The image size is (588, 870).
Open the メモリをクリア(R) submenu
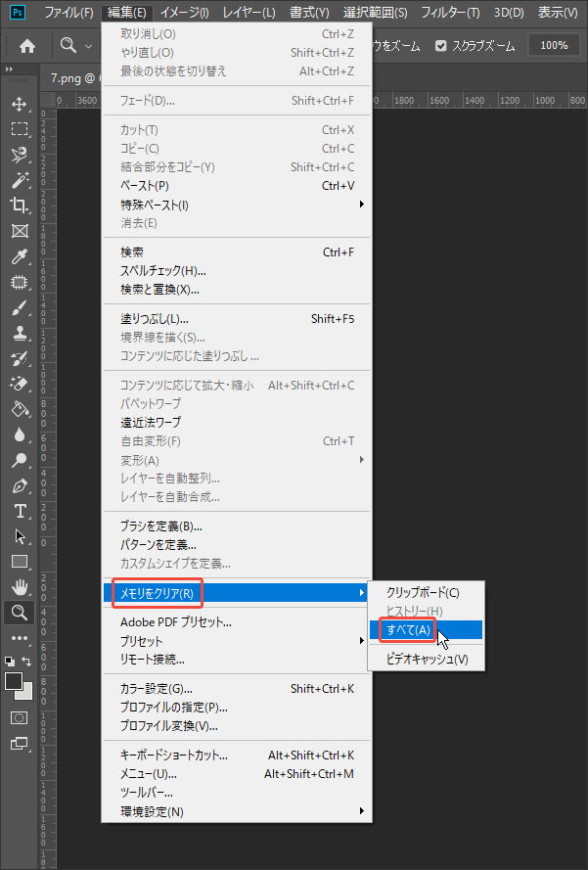[237, 593]
